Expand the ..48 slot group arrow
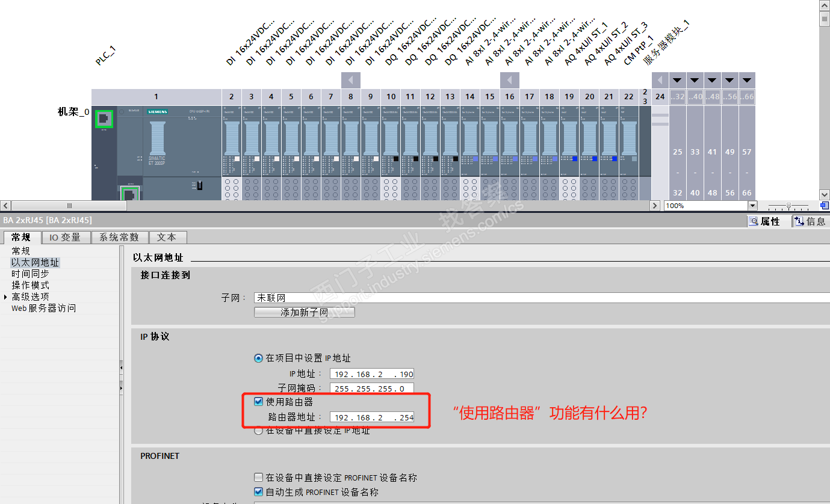This screenshot has width=830, height=504. [x=713, y=80]
